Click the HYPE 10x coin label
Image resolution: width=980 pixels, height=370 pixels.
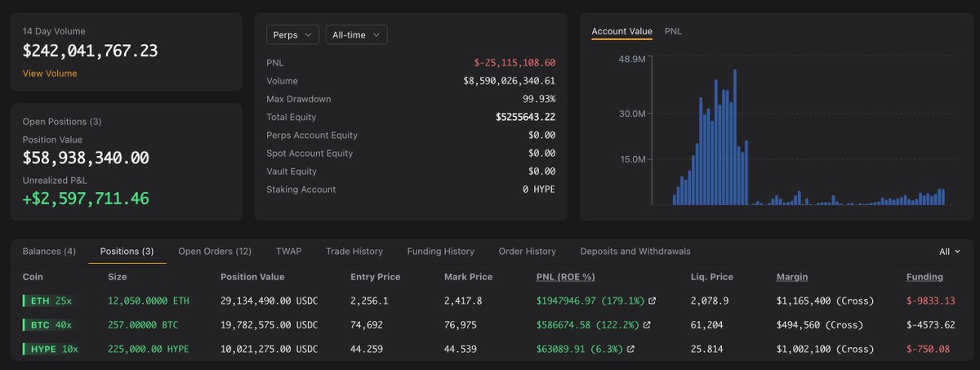pyautogui.click(x=52, y=350)
